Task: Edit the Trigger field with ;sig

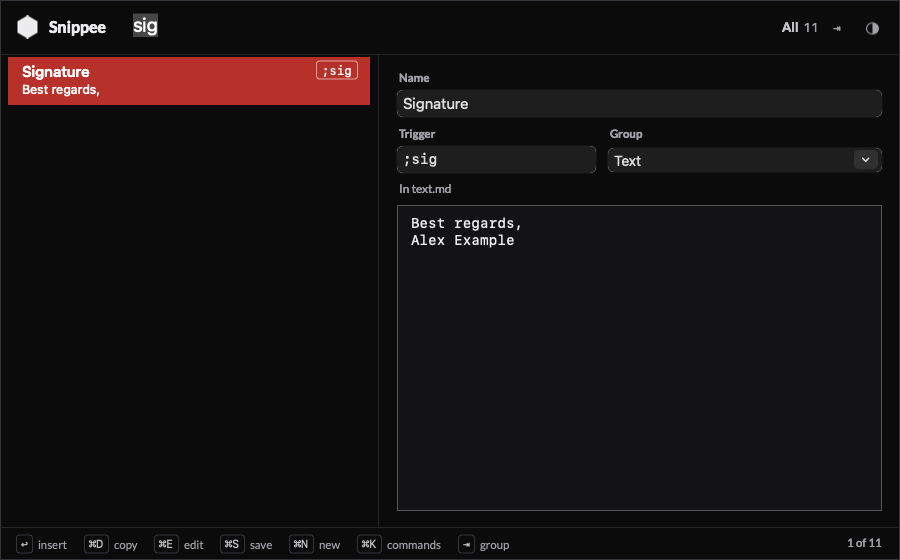Action: pyautogui.click(x=496, y=160)
